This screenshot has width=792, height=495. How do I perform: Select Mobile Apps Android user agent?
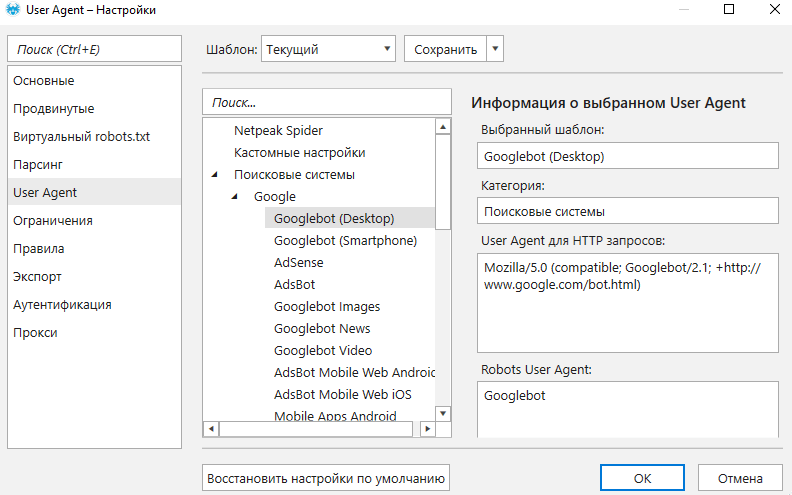[335, 415]
